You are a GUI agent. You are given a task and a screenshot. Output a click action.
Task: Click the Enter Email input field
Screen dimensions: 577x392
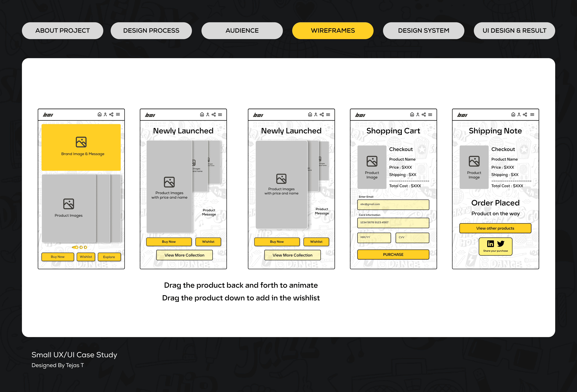pos(393,205)
